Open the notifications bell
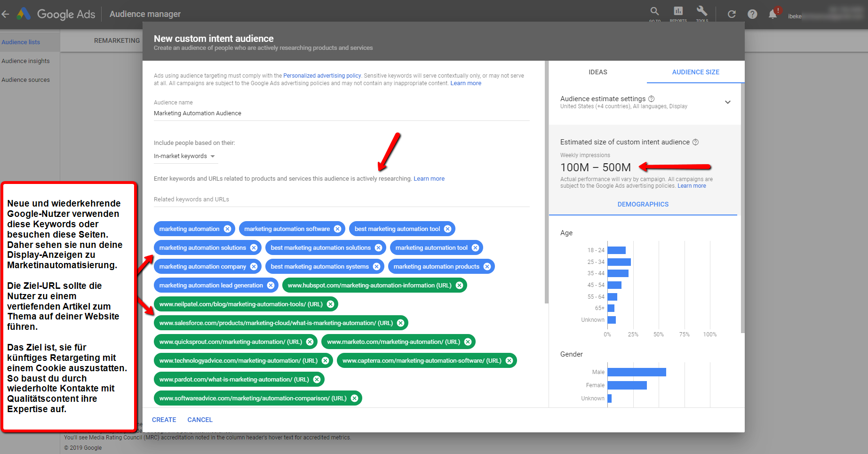The image size is (868, 454). [x=772, y=14]
